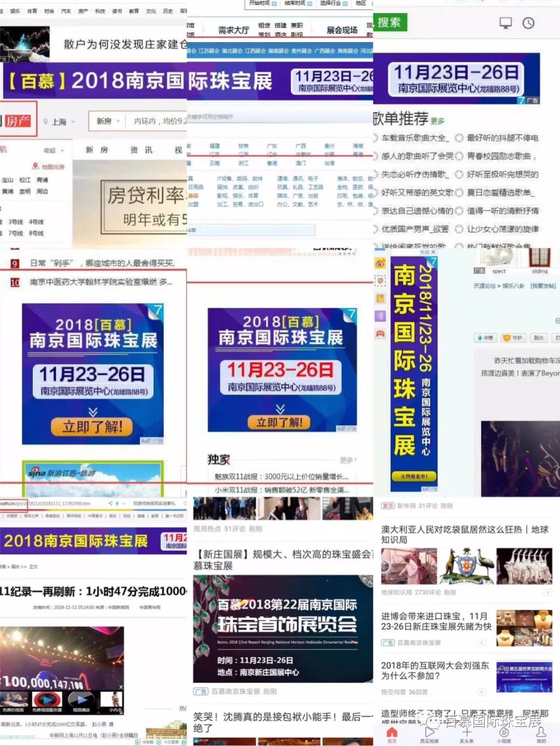Tap 西瓜视频 play icon in bottom bar
This screenshot has height=746, width=560.
(x=430, y=735)
